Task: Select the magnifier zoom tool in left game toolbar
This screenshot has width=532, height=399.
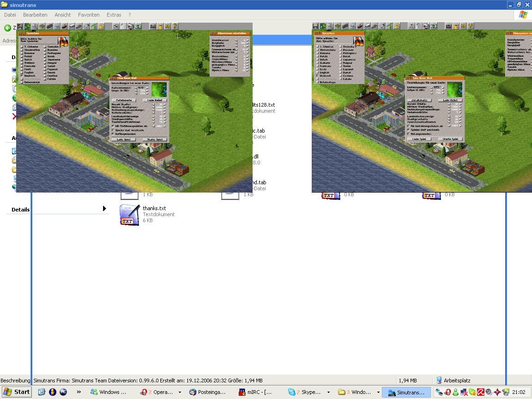Action: (35, 26)
